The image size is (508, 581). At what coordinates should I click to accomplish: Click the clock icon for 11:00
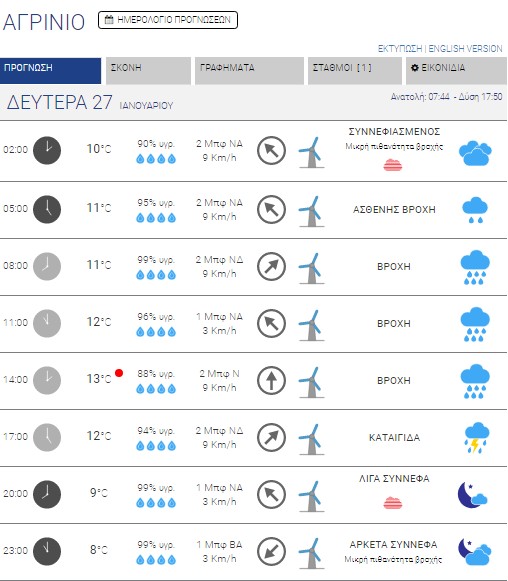[47, 323]
